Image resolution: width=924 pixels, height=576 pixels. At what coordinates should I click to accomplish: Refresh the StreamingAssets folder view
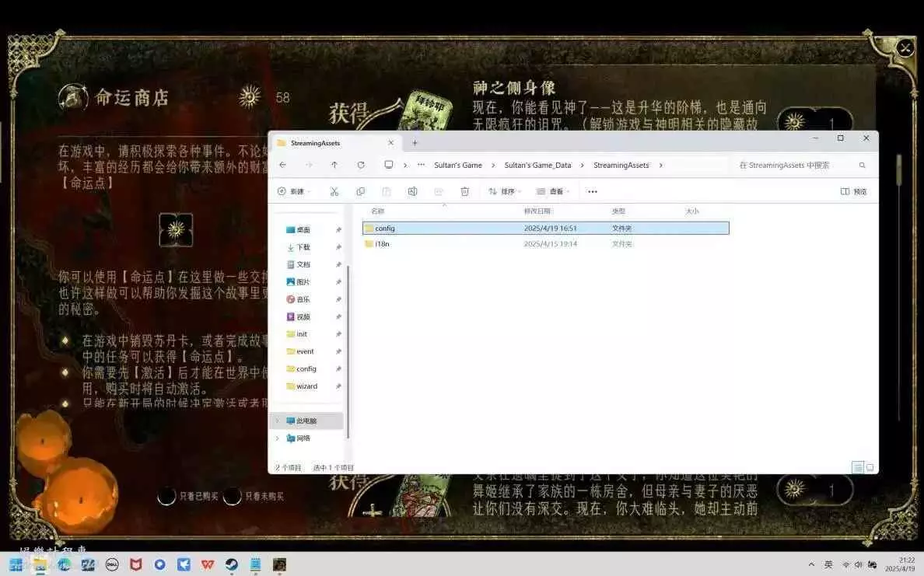coord(360,165)
